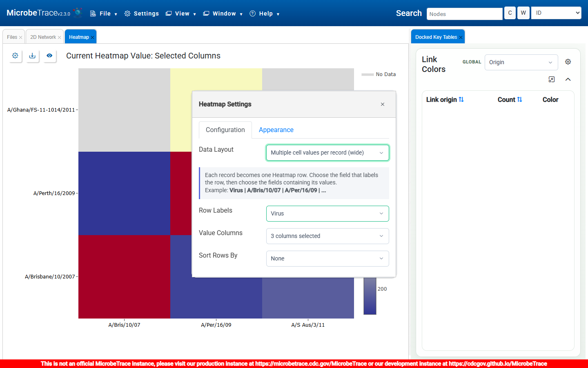The image size is (588, 368).
Task: Toggle the W whole-word search button
Action: coord(523,13)
